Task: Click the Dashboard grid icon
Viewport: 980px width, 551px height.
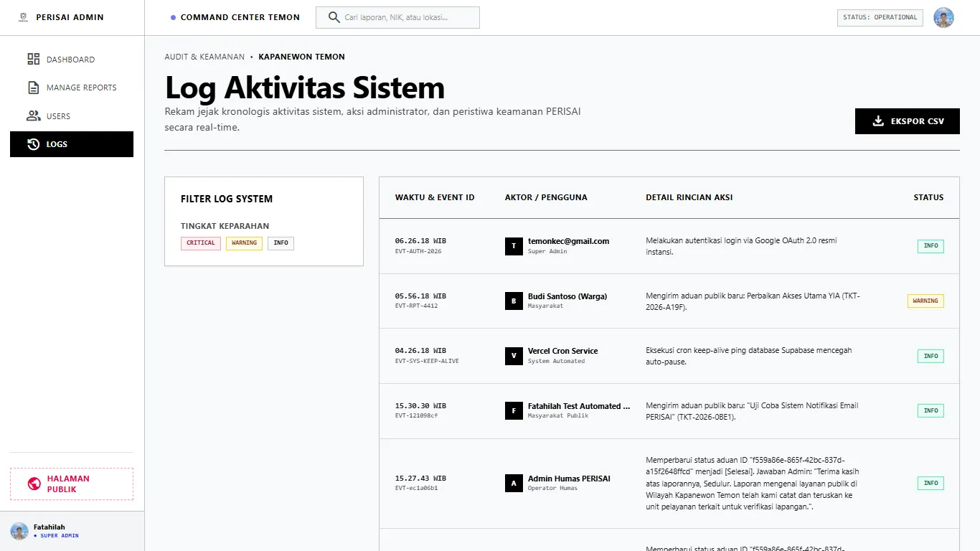Action: point(33,60)
